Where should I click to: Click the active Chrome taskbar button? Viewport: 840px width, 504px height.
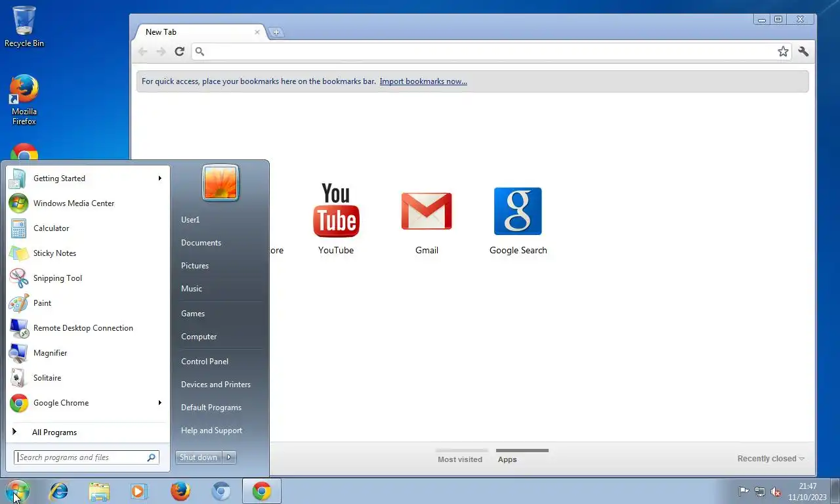click(262, 491)
